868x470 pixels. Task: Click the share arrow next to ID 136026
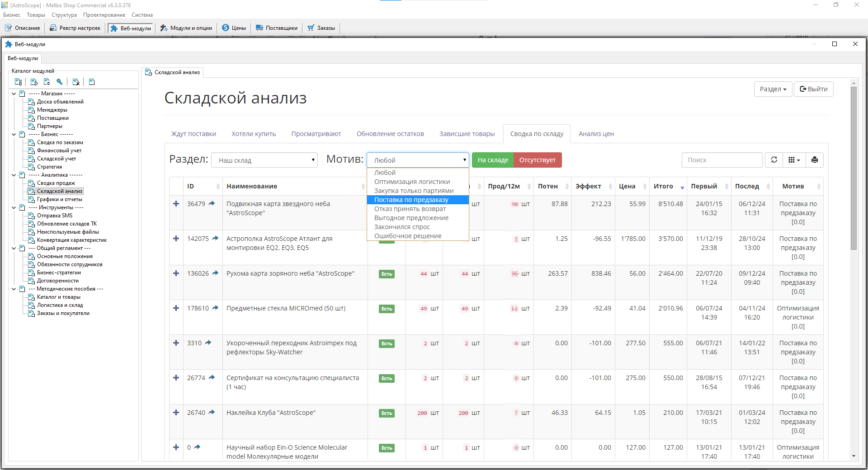215,273
